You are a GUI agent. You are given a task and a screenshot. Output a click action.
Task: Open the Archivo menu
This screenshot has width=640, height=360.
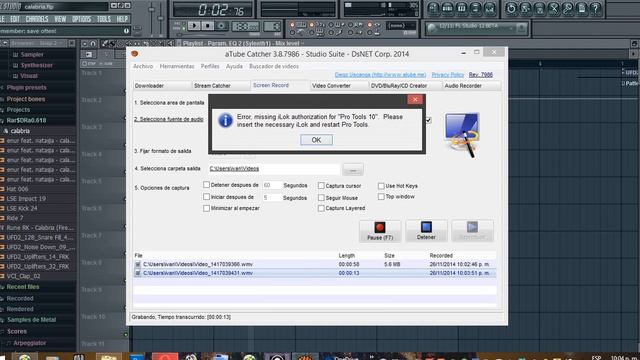coord(143,66)
